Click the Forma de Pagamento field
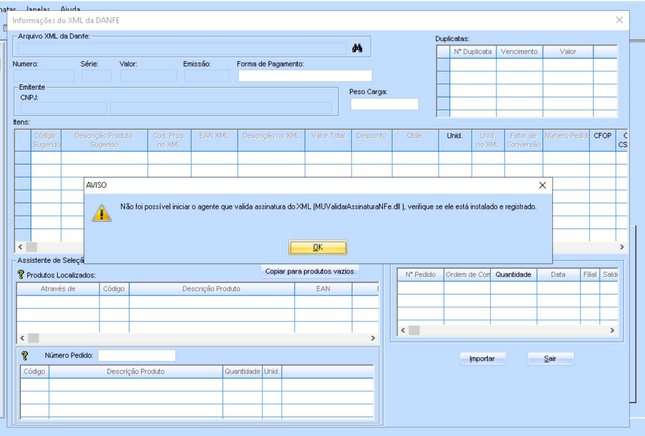 (305, 76)
